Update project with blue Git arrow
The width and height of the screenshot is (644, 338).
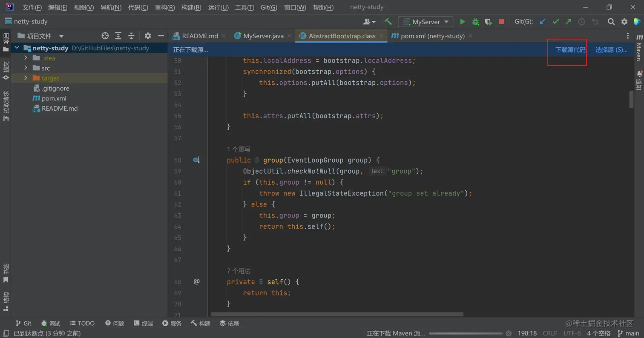point(542,22)
